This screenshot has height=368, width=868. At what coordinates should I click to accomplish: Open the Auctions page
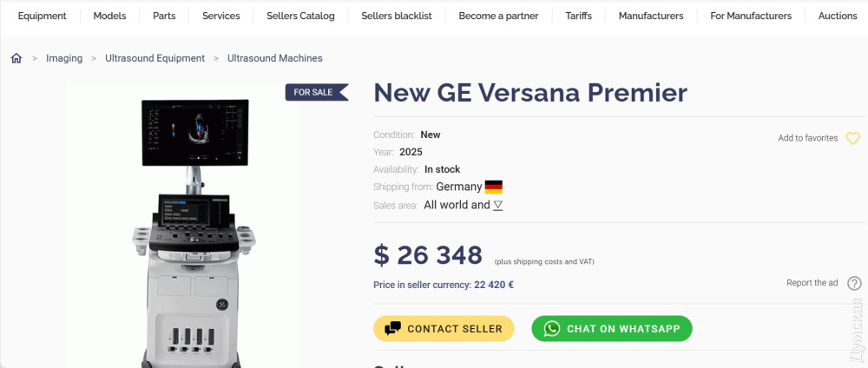tap(838, 16)
